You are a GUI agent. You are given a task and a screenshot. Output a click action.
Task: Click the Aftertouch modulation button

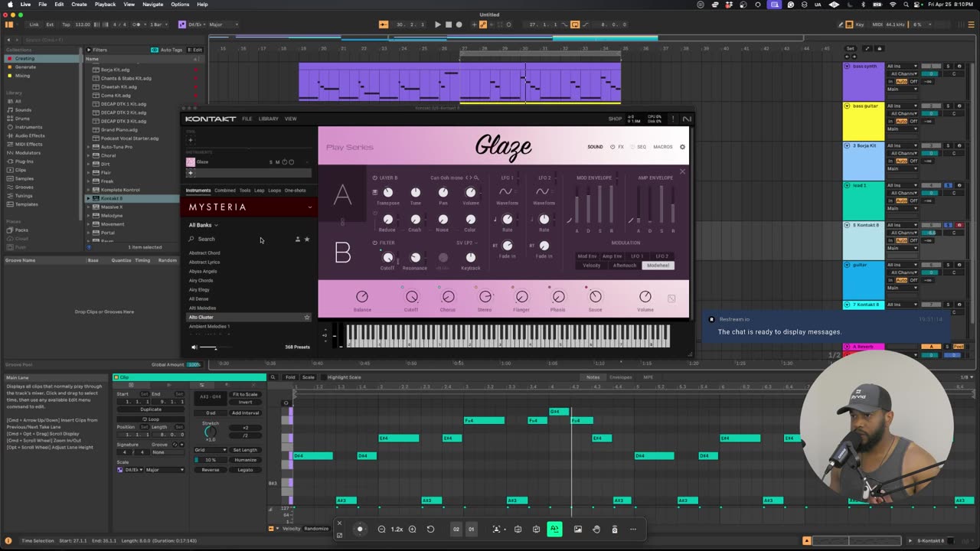(625, 266)
